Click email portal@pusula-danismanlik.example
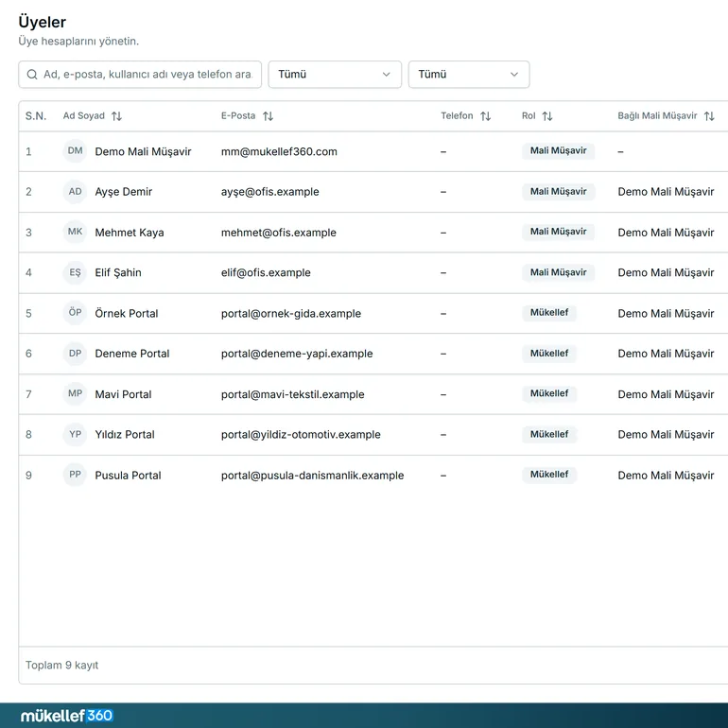The image size is (728, 728). [x=312, y=476]
